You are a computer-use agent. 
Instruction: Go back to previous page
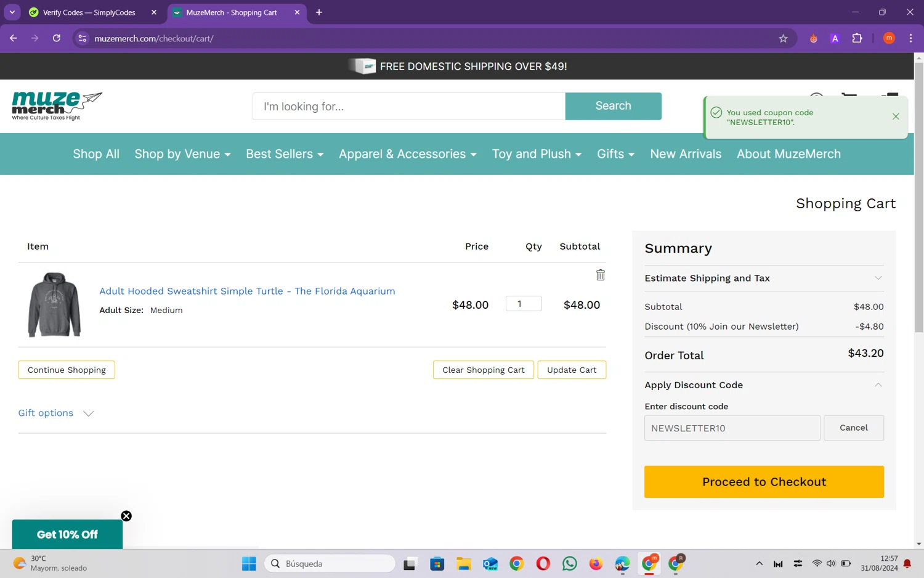click(14, 38)
